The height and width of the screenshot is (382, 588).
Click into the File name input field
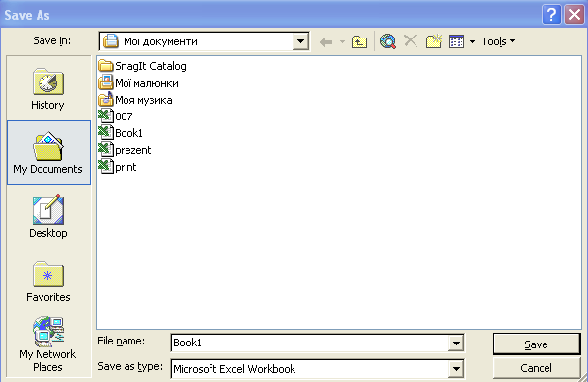coord(309,344)
